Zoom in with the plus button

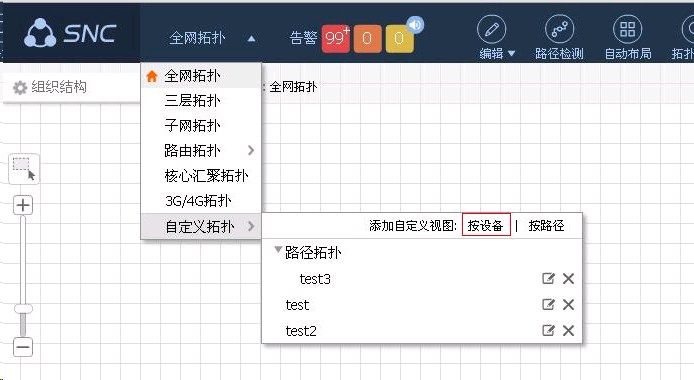tap(23, 205)
